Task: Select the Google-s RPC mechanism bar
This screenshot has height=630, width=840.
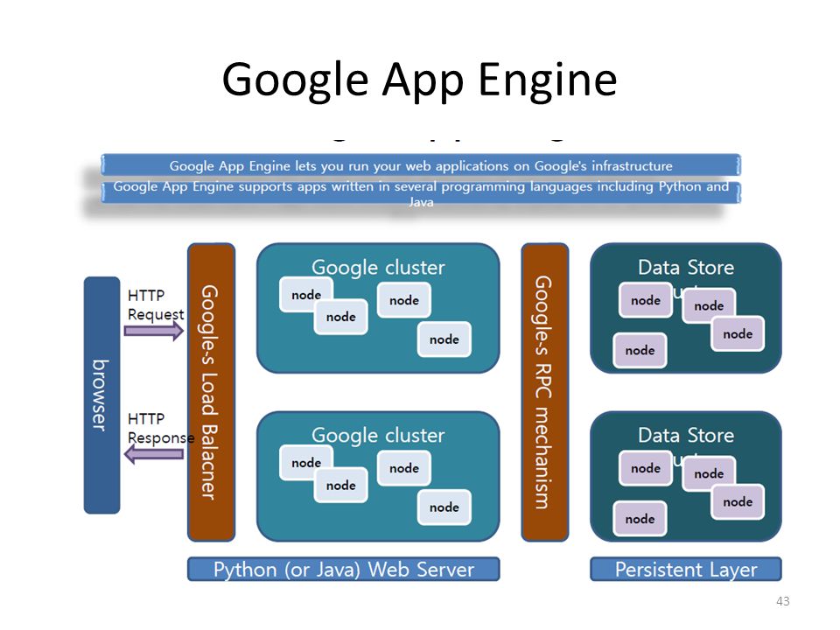Action: (x=545, y=392)
